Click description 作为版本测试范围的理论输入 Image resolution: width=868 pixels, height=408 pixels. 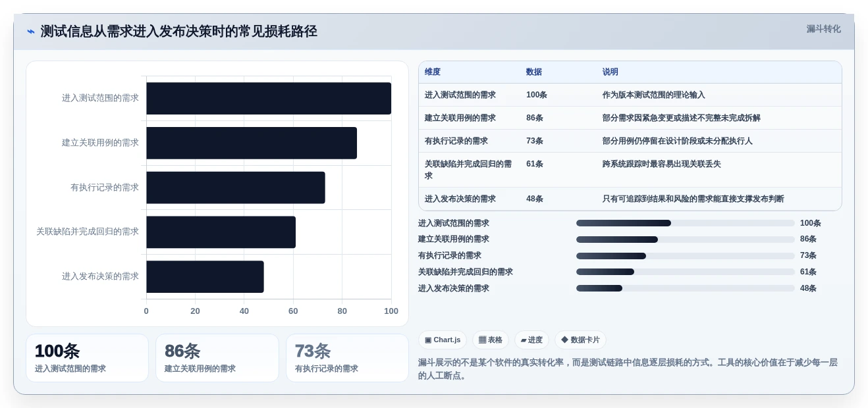(x=654, y=95)
